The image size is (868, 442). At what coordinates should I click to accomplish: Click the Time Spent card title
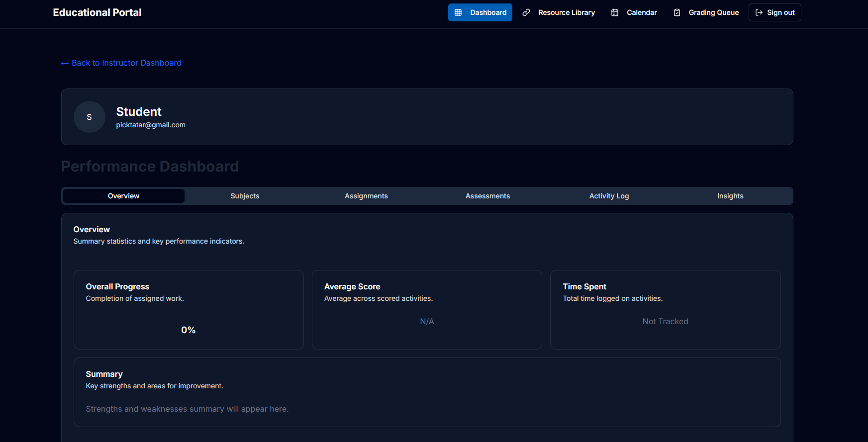coord(584,286)
